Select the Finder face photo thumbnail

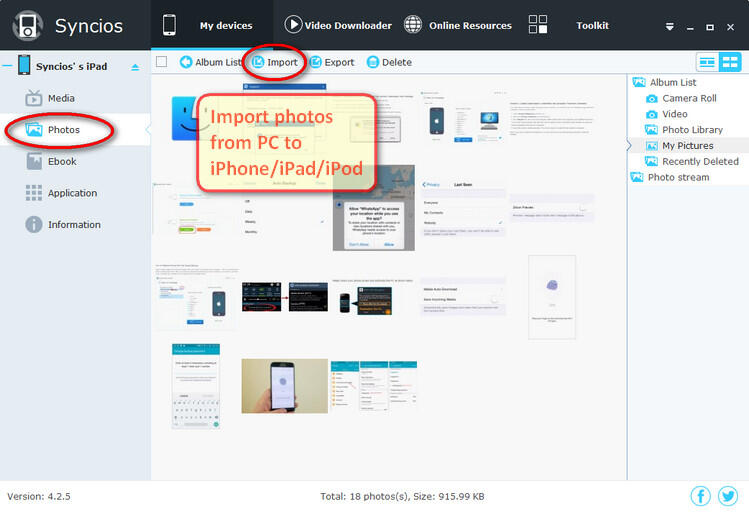[184, 118]
